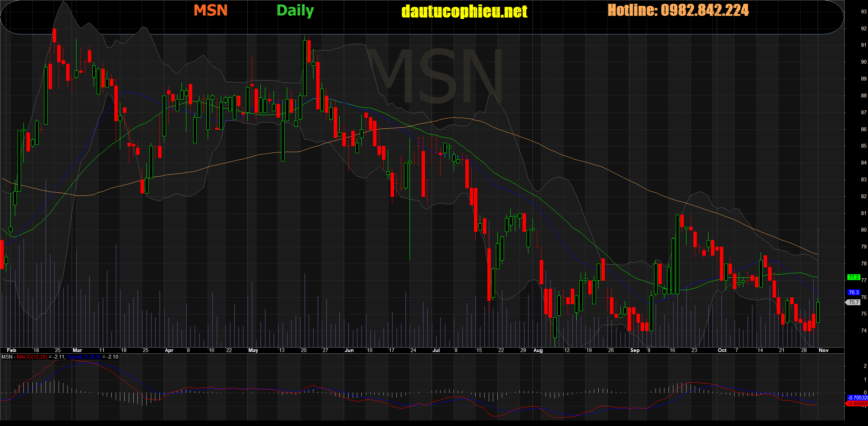Viewport: 868px width, 426px height.
Task: Click the 80 label on price axis
Action: 864,230
